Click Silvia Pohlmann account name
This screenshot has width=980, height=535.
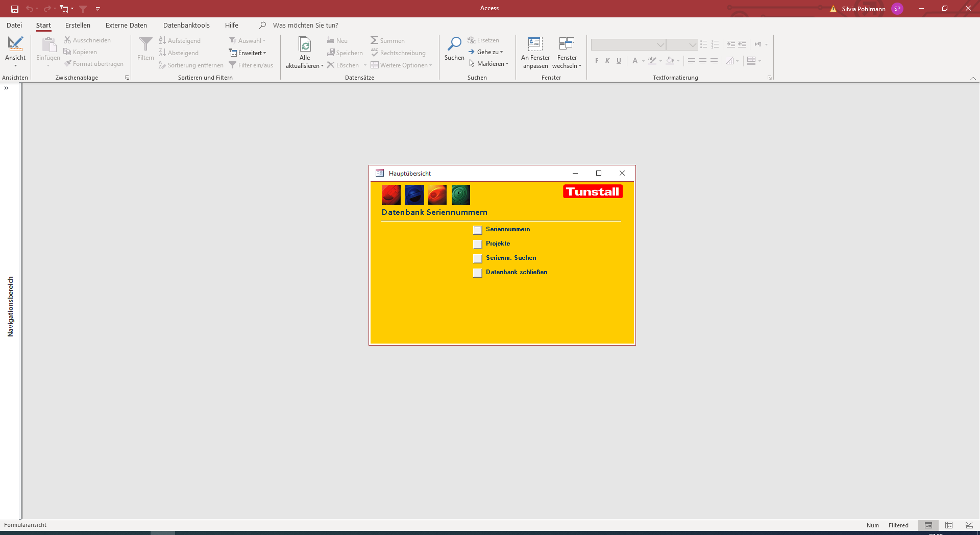click(864, 9)
